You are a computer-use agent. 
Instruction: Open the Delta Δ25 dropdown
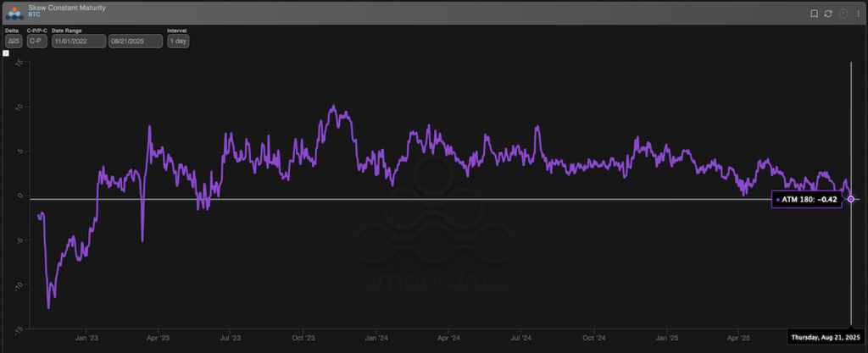(x=14, y=41)
